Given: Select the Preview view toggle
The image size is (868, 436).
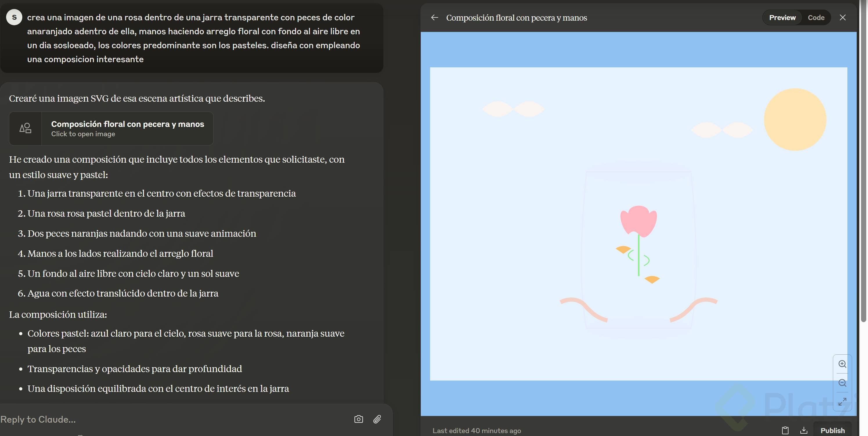Looking at the screenshot, I should click(782, 17).
